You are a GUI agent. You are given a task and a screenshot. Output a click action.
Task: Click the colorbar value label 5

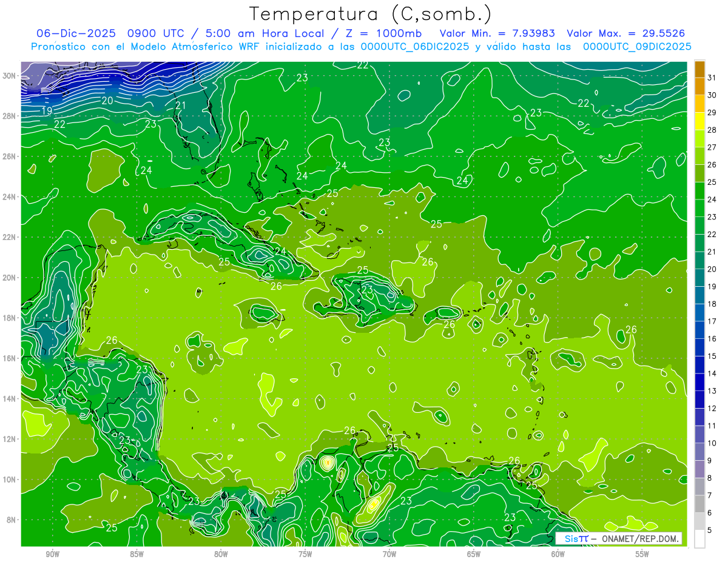click(x=710, y=530)
